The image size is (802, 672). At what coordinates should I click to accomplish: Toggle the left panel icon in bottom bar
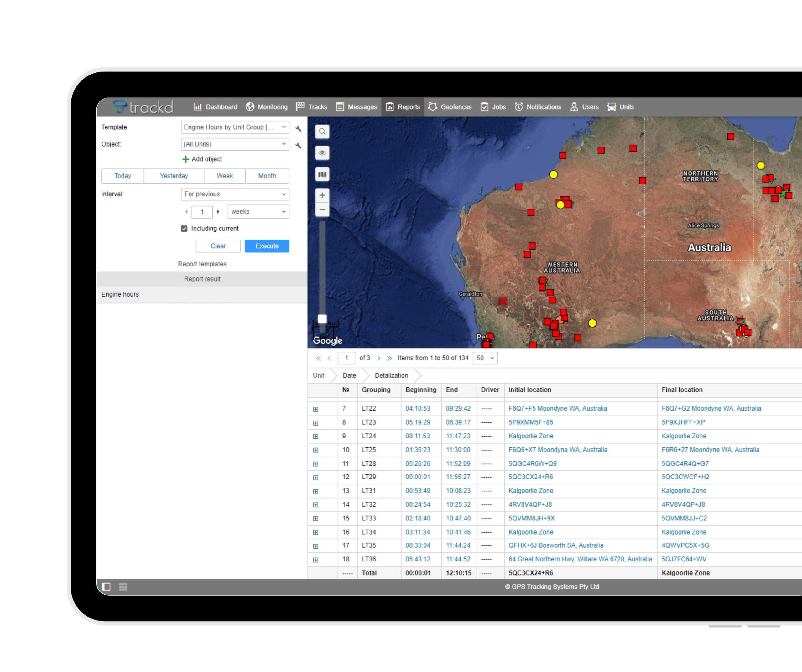click(x=106, y=587)
